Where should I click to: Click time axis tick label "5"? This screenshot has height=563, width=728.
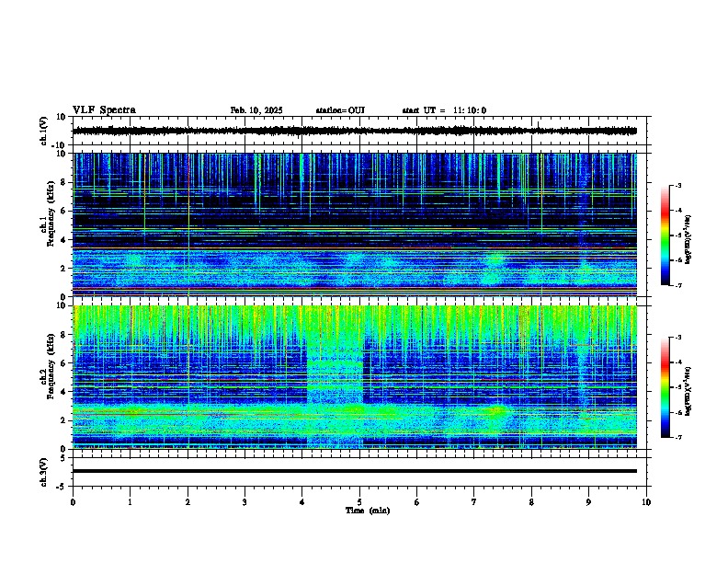(x=359, y=502)
